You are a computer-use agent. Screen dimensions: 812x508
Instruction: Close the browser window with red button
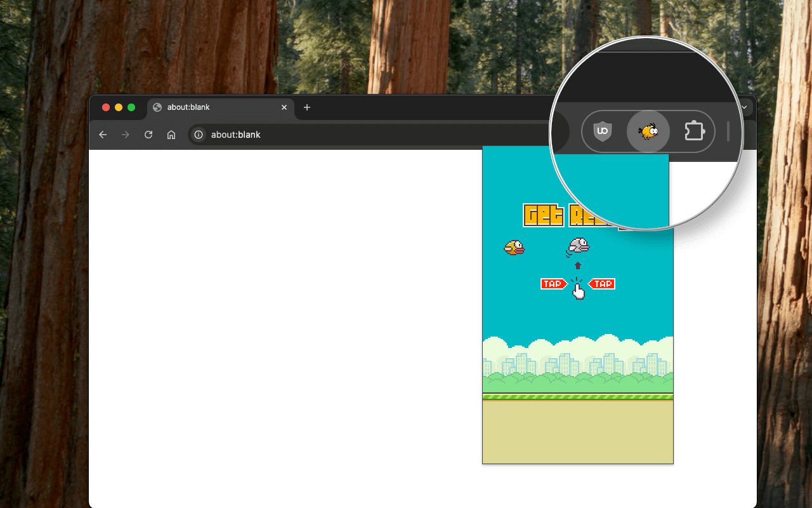point(106,107)
